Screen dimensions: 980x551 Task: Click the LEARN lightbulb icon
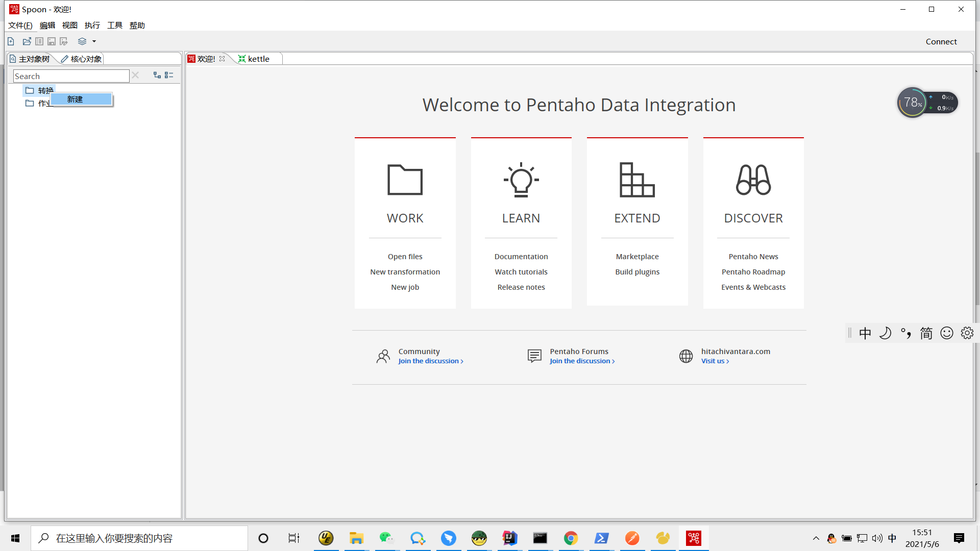coord(521,180)
